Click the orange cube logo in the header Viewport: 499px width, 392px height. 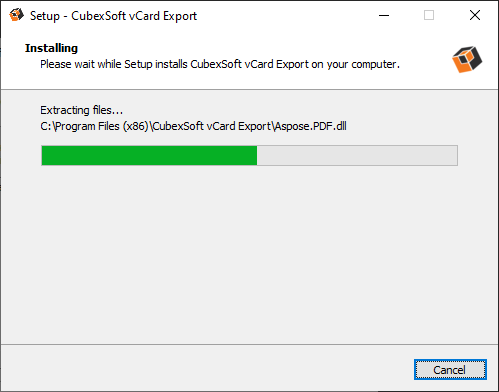[467, 59]
